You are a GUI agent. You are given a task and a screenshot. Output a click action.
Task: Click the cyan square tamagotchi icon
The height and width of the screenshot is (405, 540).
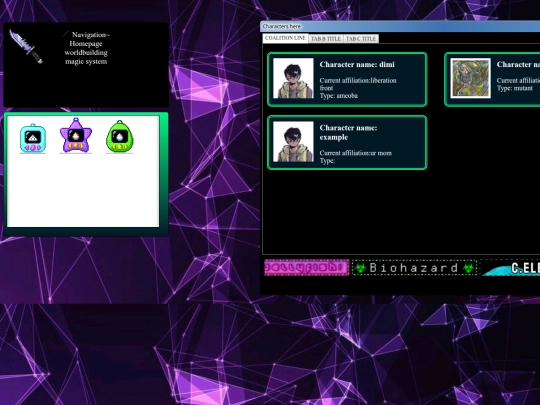(33, 138)
